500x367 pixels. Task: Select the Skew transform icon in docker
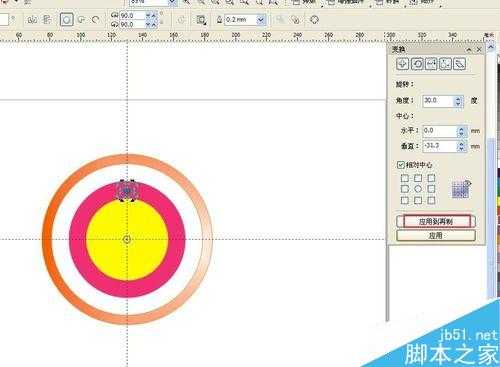pos(460,64)
